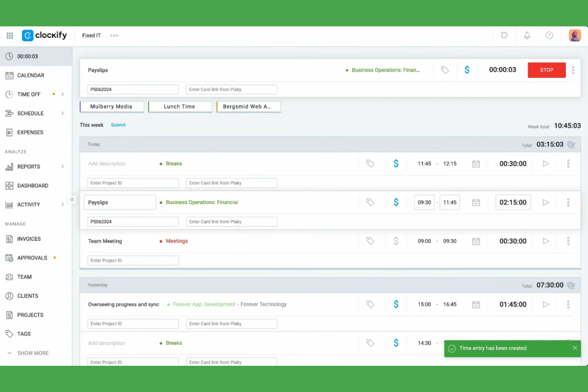Screen dimensions: 588x392
Task: Stop the running timer
Action: pyautogui.click(x=546, y=70)
